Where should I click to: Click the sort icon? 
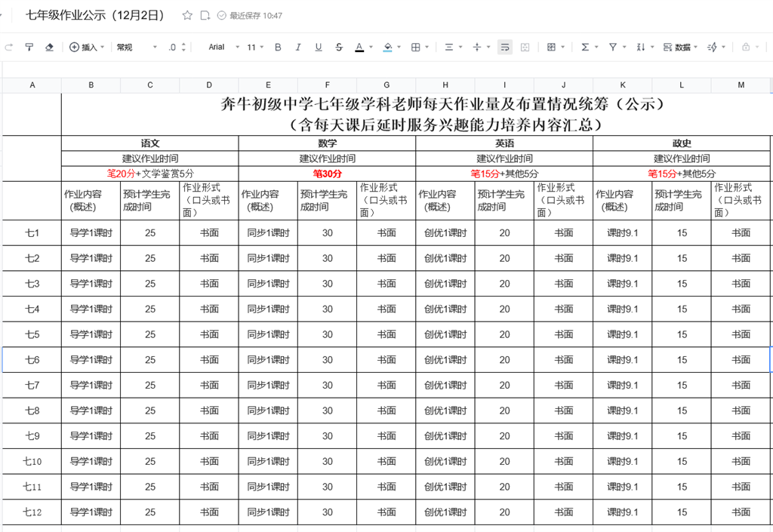640,48
